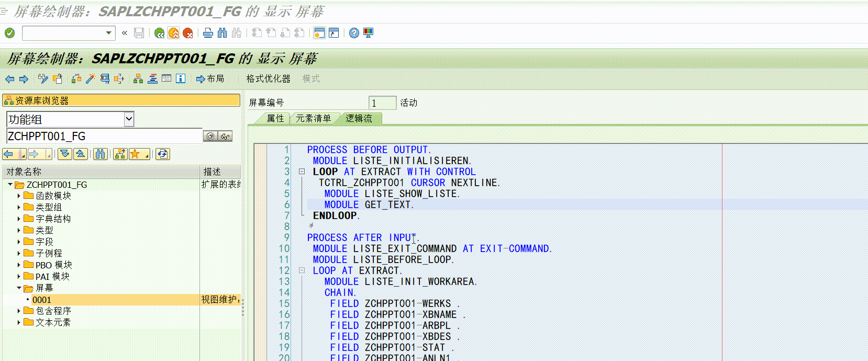Expand the 字段 folder
Screen dimensions: 868x361
pos(19,242)
